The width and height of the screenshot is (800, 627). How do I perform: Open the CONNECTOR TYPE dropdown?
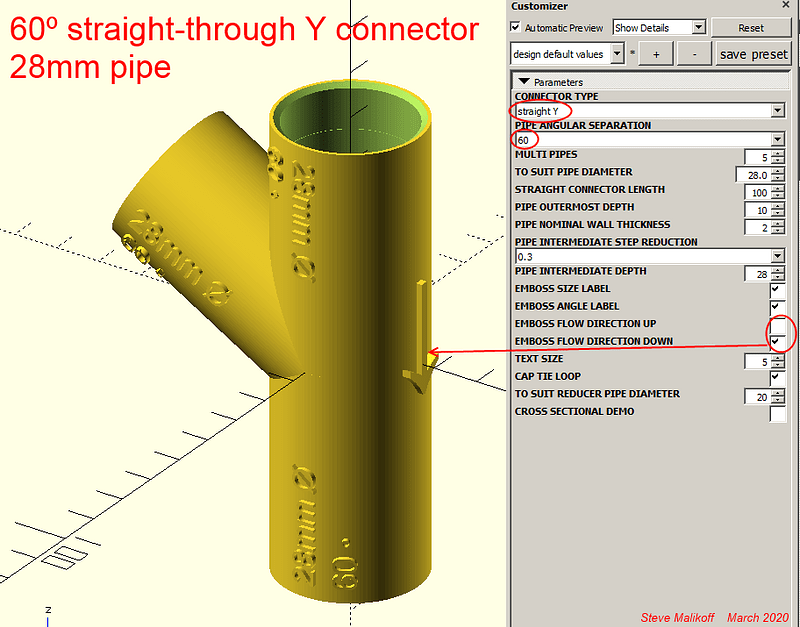click(x=649, y=111)
